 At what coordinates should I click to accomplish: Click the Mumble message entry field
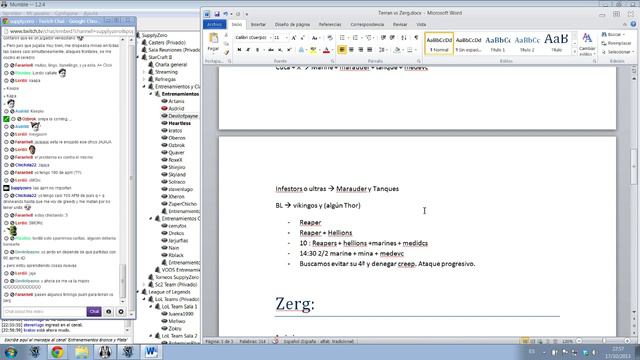(67, 340)
